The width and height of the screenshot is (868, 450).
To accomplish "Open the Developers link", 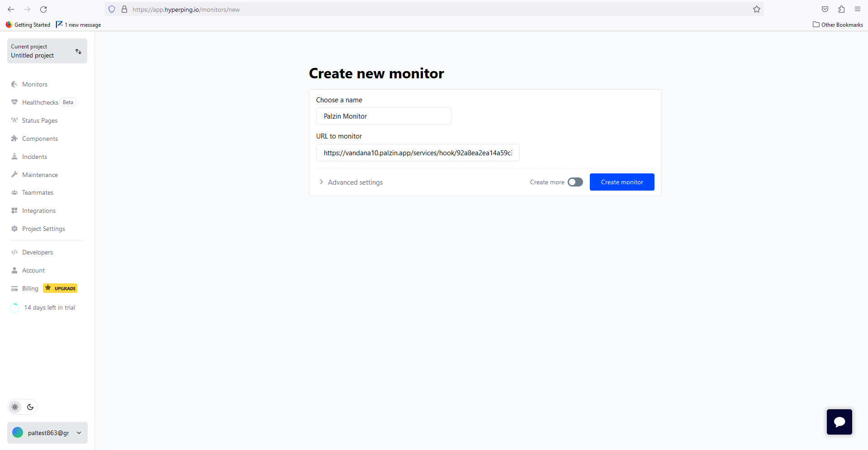I will [38, 252].
